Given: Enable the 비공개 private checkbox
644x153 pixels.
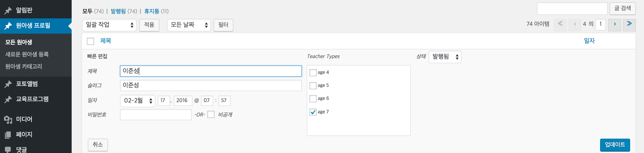Looking at the screenshot, I should click(x=211, y=115).
